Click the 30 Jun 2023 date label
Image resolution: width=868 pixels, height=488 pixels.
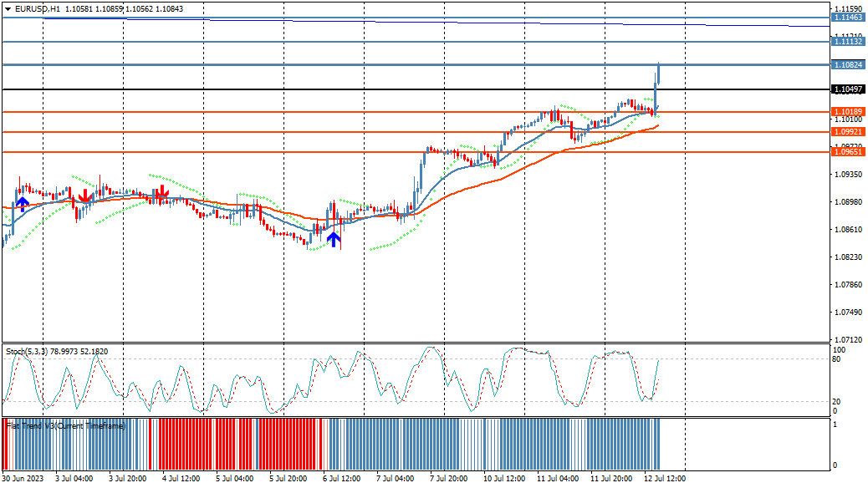coord(23,479)
